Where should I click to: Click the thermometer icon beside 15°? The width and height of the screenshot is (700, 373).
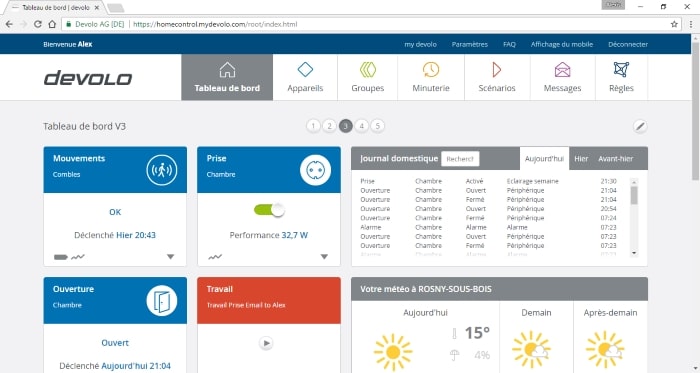click(x=454, y=334)
